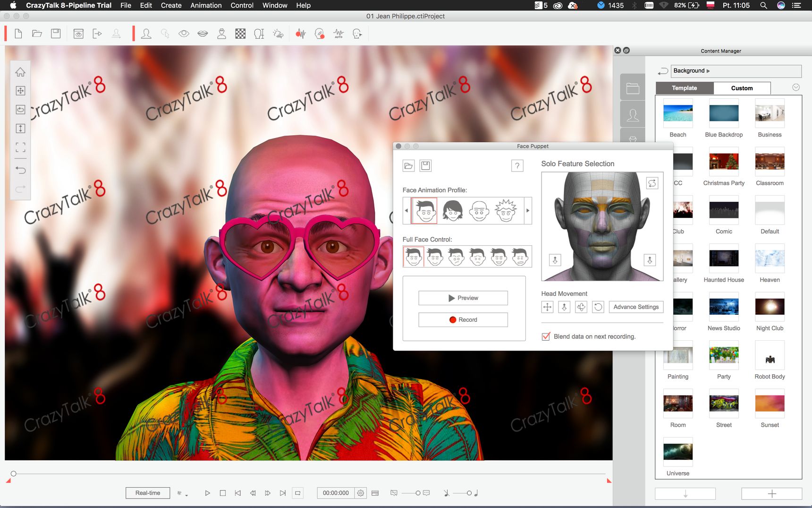The image size is (812, 508).
Task: Open Create Actor head silhouette tool
Action: pos(146,34)
